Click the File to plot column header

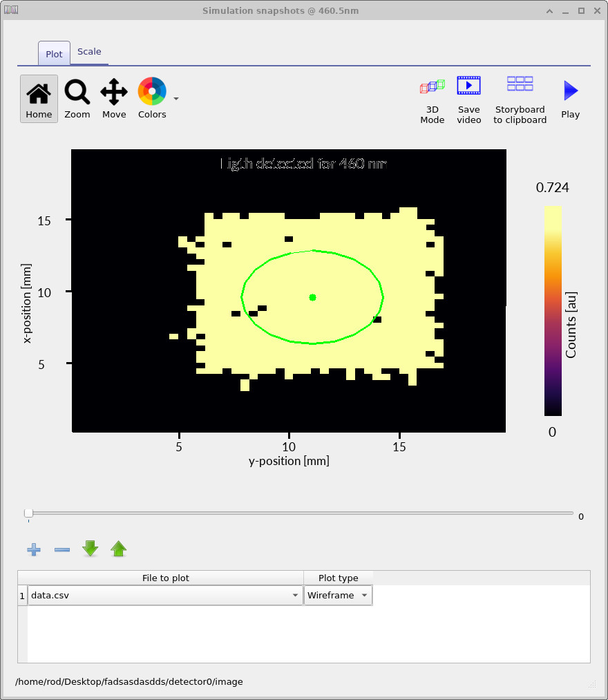click(164, 578)
